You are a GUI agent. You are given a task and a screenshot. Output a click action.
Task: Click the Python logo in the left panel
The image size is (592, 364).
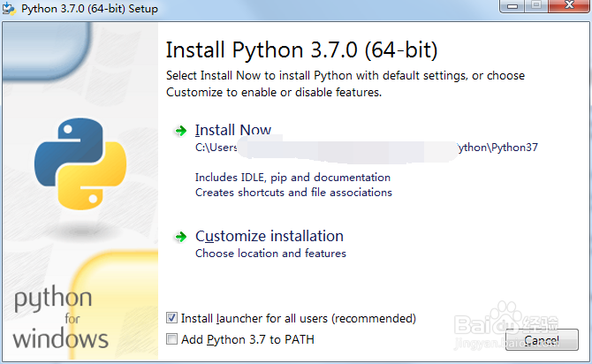point(75,165)
